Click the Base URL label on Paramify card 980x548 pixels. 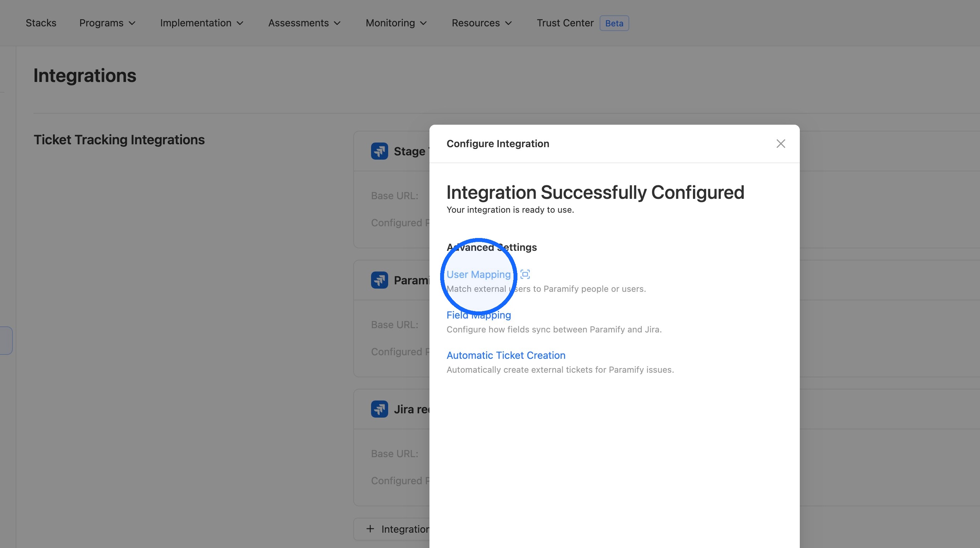coord(395,325)
